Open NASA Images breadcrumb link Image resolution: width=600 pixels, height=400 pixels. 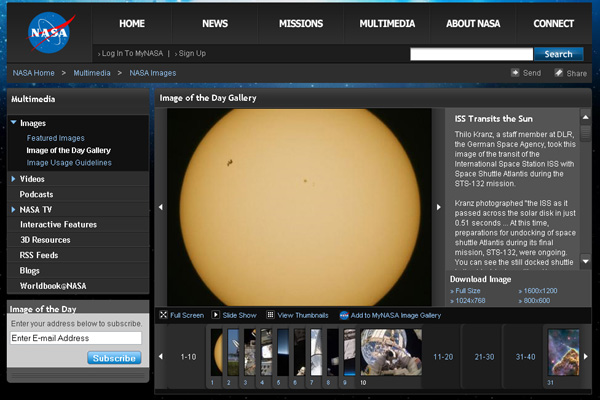153,73
